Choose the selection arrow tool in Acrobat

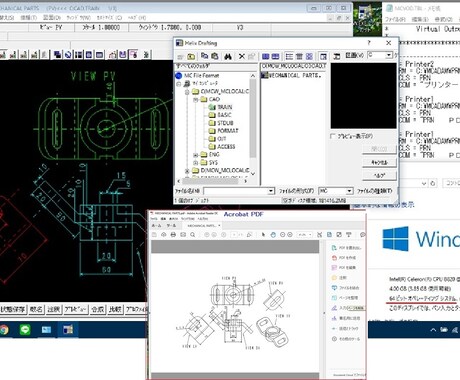tap(263, 235)
